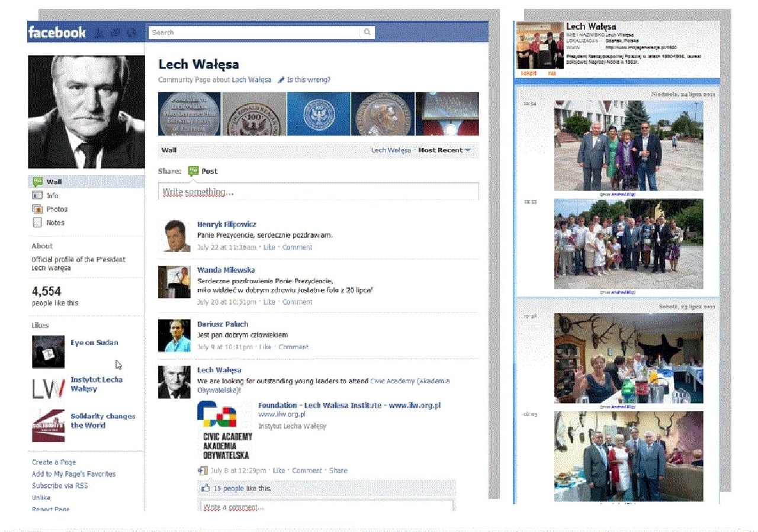Open friend requests icon in header

pyautogui.click(x=101, y=33)
